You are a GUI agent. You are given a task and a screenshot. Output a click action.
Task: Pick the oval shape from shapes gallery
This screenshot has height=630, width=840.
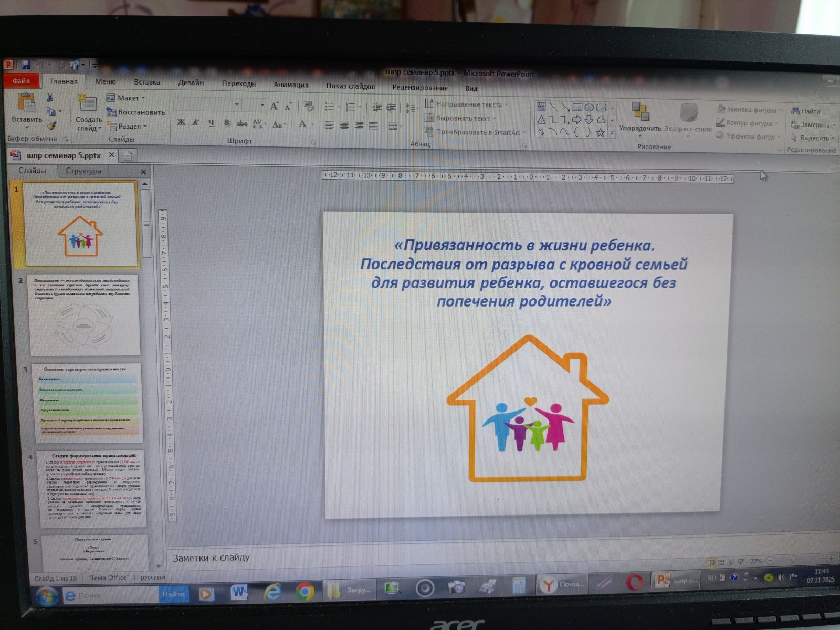[589, 108]
